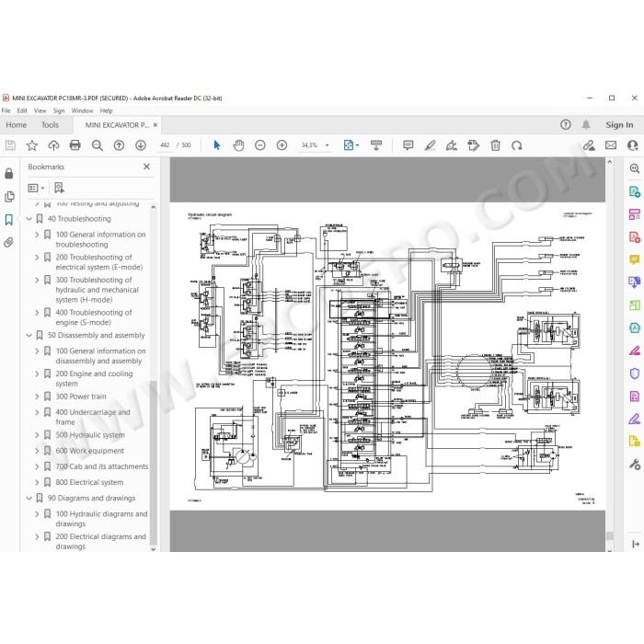
Task: Click the page number input field
Action: pyautogui.click(x=165, y=145)
